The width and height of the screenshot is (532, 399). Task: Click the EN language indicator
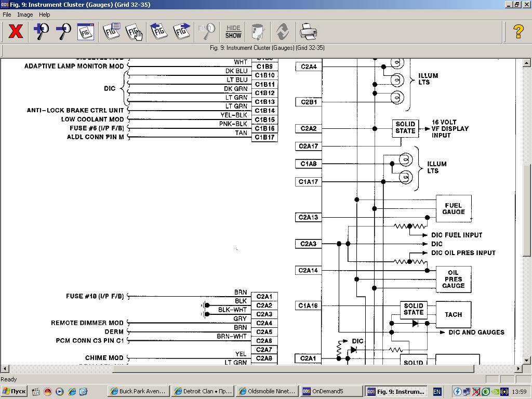437,391
